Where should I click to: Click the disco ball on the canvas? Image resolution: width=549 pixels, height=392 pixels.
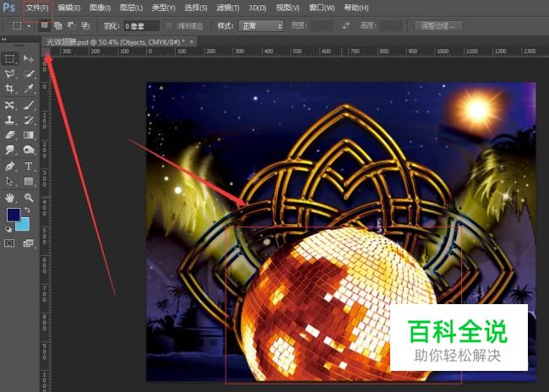(338, 305)
